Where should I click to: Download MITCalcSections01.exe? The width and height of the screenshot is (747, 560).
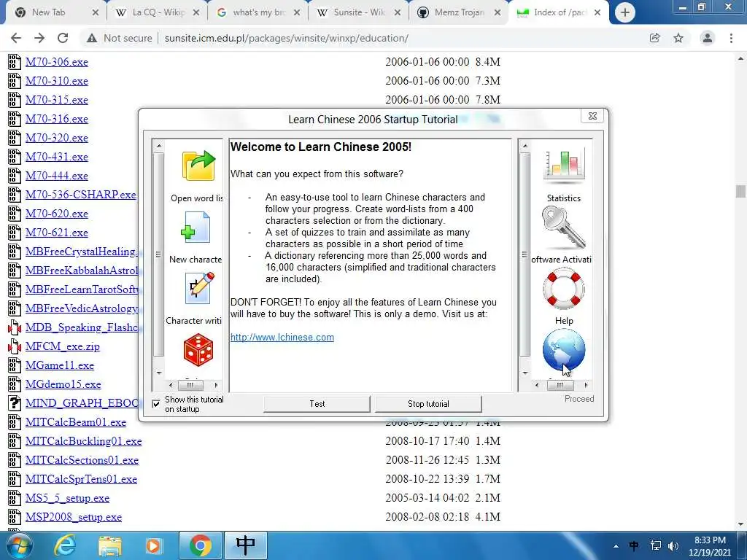coord(82,461)
